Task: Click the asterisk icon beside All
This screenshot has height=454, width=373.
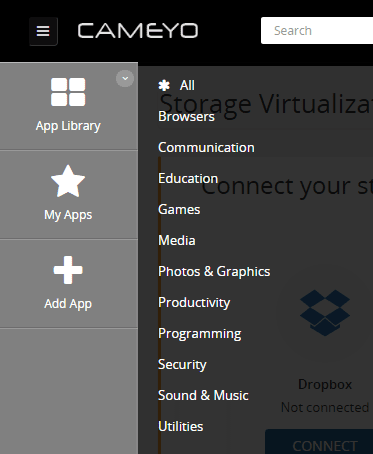Action: point(164,85)
